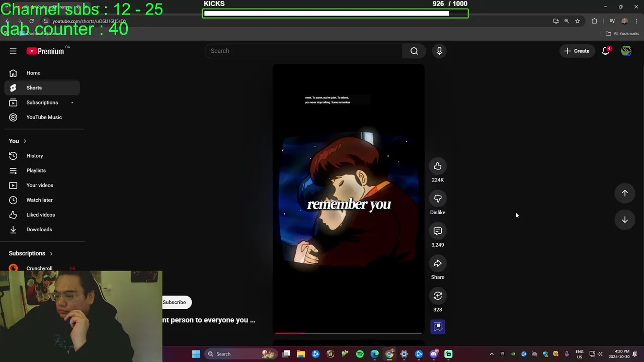This screenshot has width=644, height=362.
Task: Open Microsoft Edge from the taskbar
Action: 374,354
